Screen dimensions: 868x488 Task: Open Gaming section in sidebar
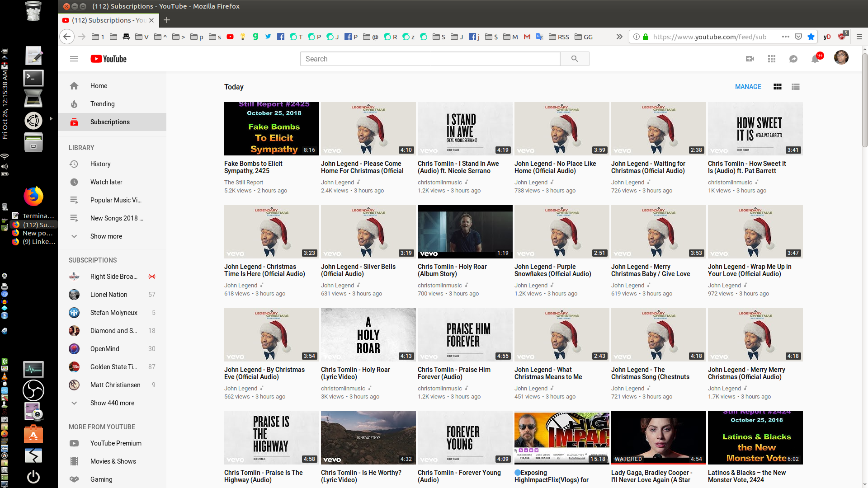click(x=112, y=479)
